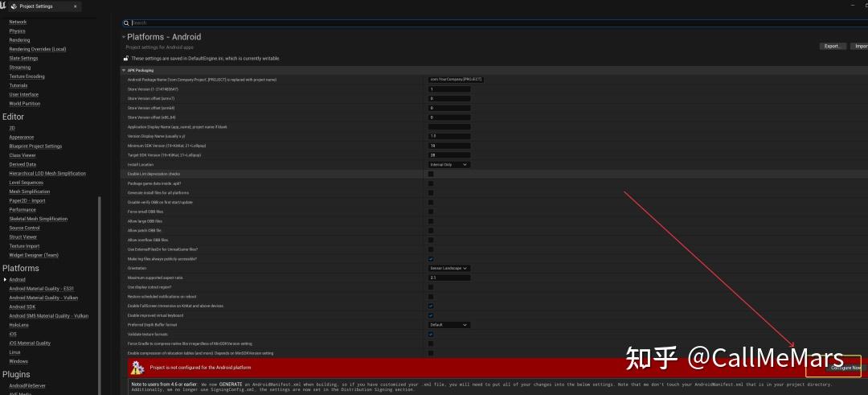Collapse the Platforms - Android header arrow
This screenshot has width=868, height=395.
click(124, 36)
